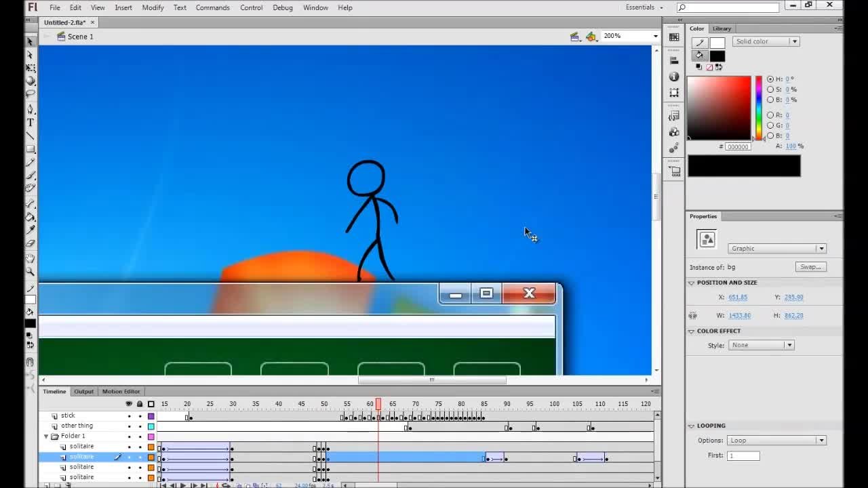Screen dimensions: 868x488
Task: Open the Looping Options dropdown
Action: tap(776, 441)
